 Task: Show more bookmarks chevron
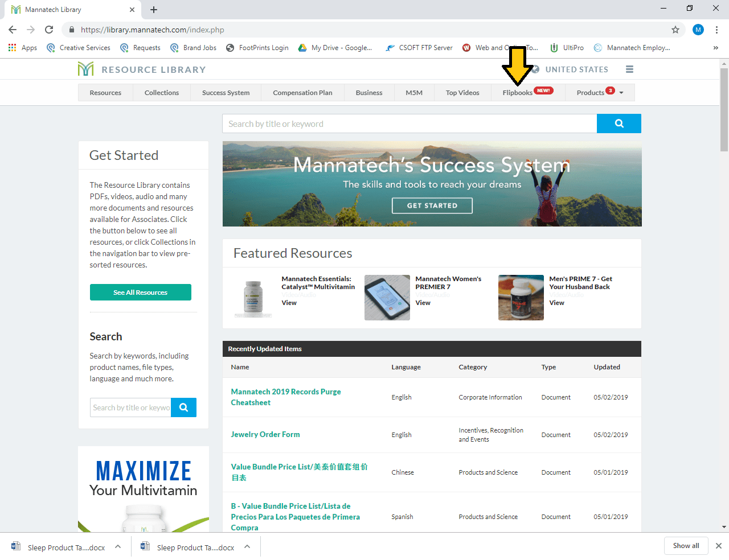coord(715,48)
